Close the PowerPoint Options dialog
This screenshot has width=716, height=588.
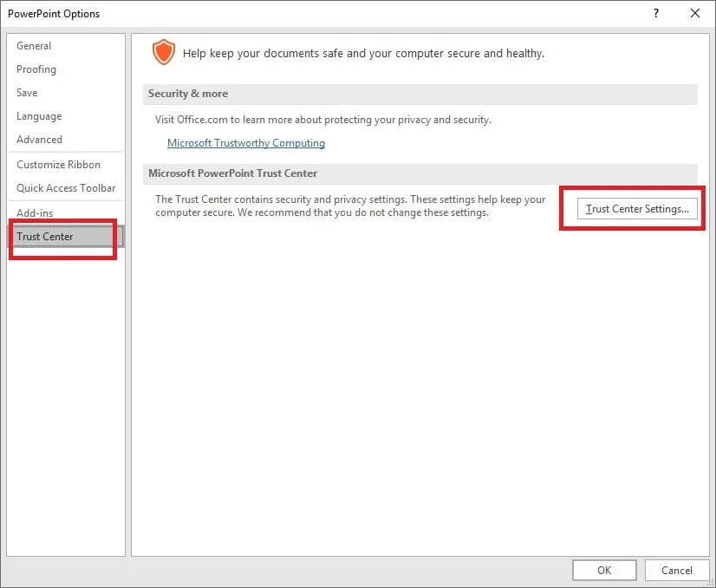pyautogui.click(x=695, y=13)
